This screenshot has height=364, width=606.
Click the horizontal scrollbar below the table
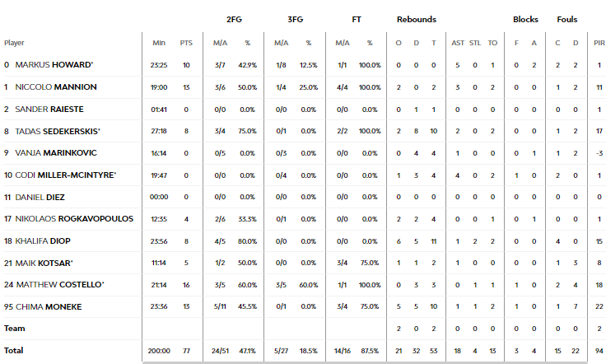pyautogui.click(x=365, y=363)
